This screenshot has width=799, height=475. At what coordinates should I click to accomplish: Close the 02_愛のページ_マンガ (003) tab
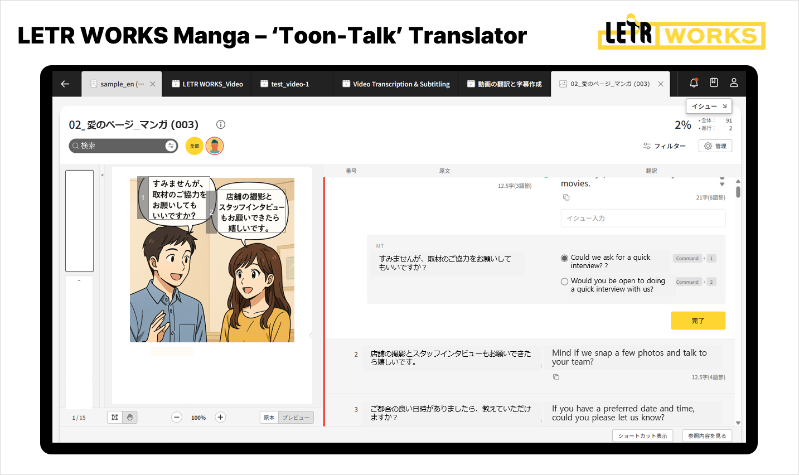(x=661, y=84)
